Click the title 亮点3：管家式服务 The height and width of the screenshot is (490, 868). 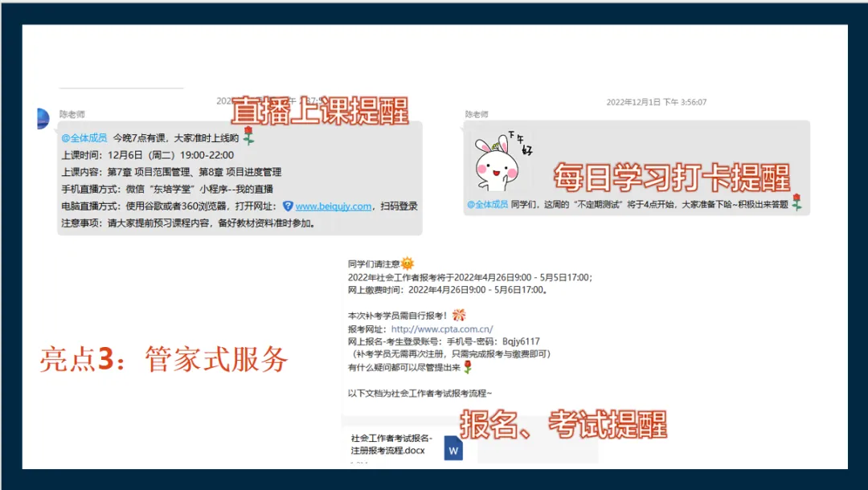(x=164, y=360)
